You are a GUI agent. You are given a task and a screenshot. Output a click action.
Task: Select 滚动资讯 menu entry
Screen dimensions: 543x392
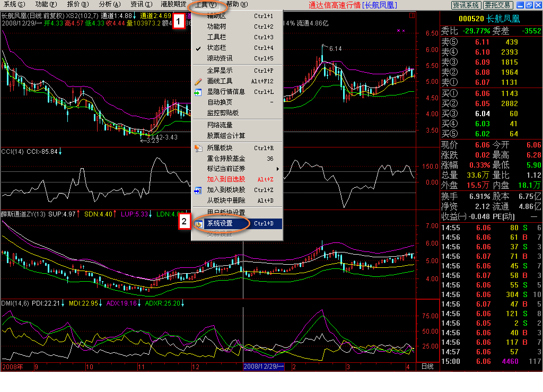tap(237, 58)
